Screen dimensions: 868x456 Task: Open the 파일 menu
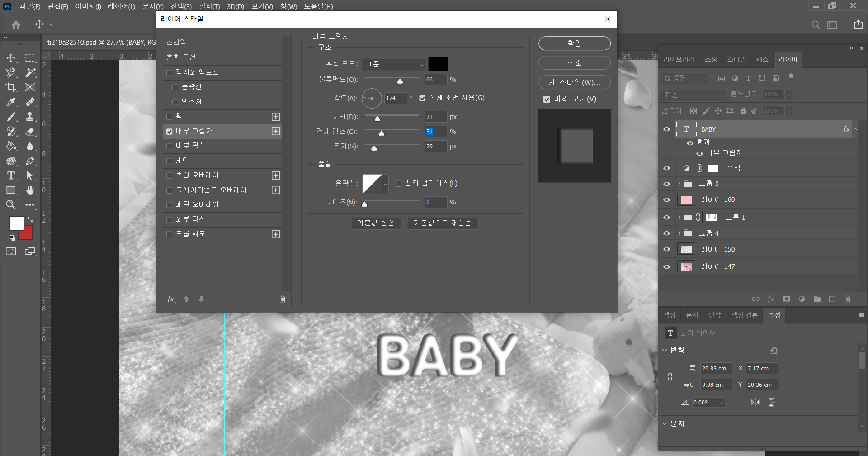click(30, 6)
